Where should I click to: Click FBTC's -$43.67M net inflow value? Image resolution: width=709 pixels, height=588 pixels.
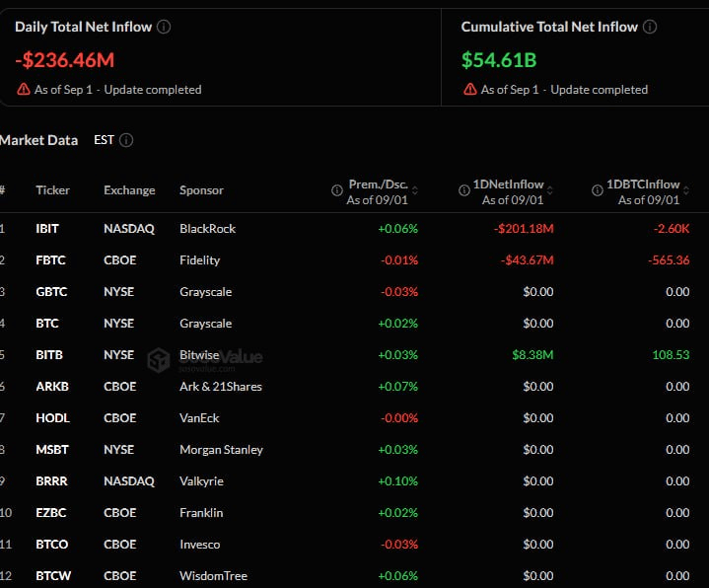[527, 260]
